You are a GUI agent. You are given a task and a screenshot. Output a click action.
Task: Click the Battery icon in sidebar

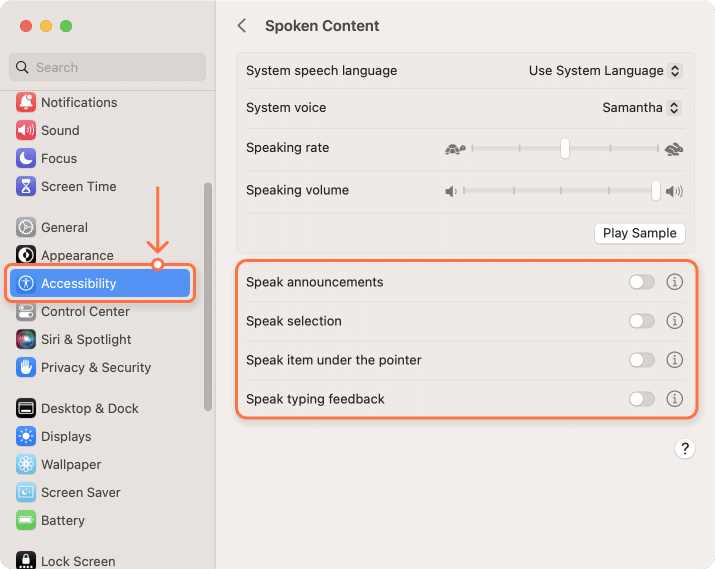click(26, 520)
